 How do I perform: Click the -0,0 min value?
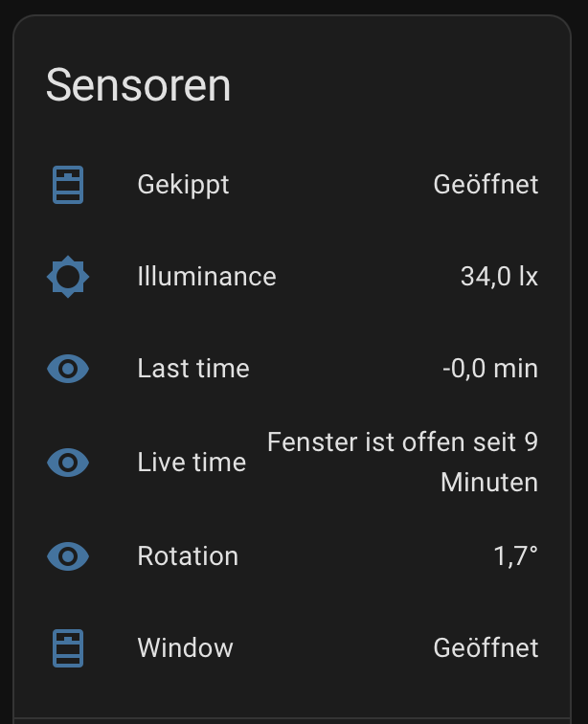[490, 370]
